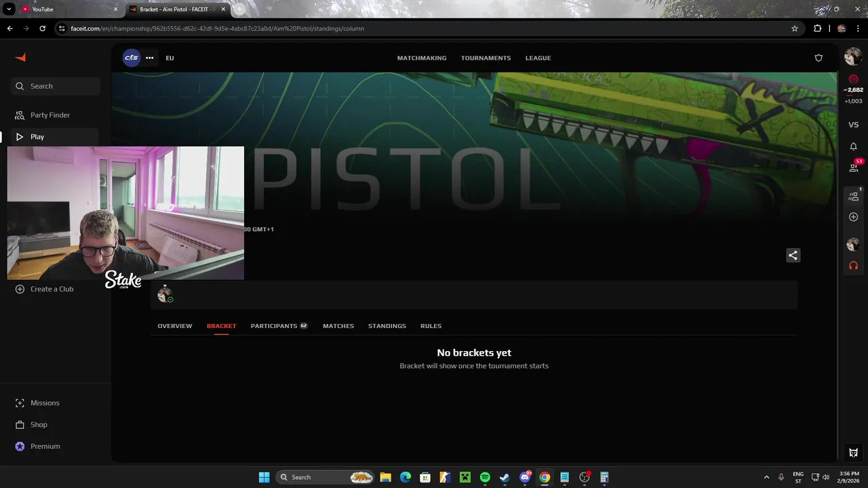Click the purple Premium star icon
This screenshot has height=488, width=868.
20,446
